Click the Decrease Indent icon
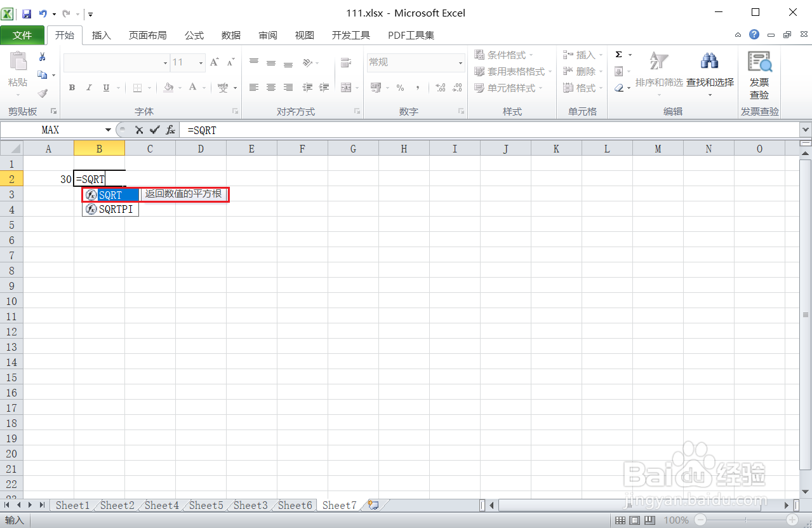Viewport: 812px width, 528px height. coord(308,88)
